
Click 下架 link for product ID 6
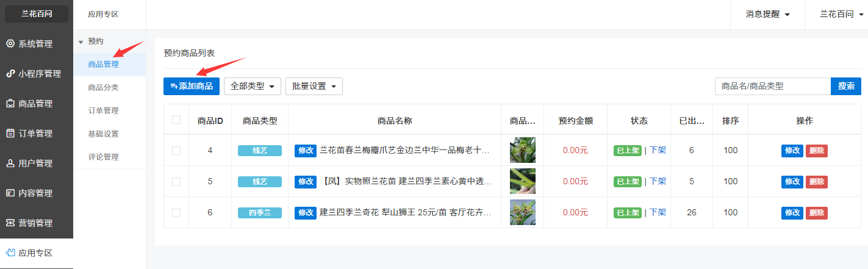(x=658, y=212)
